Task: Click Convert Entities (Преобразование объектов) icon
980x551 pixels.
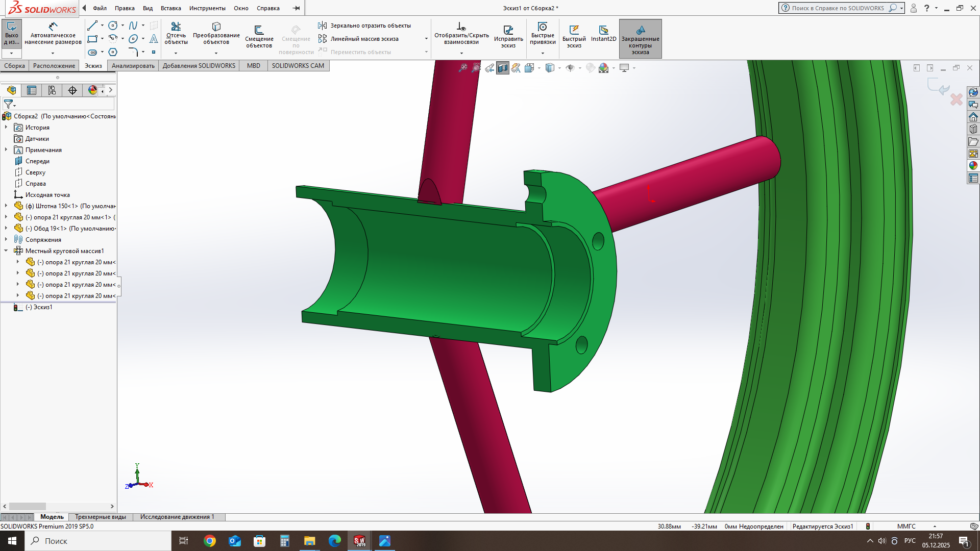Action: tap(216, 27)
